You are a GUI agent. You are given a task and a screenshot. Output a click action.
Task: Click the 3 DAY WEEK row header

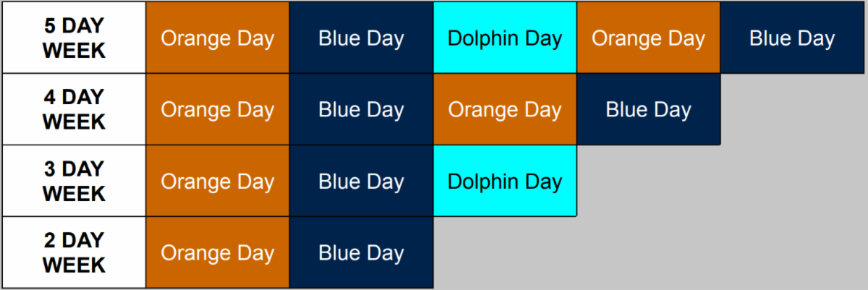tap(74, 181)
